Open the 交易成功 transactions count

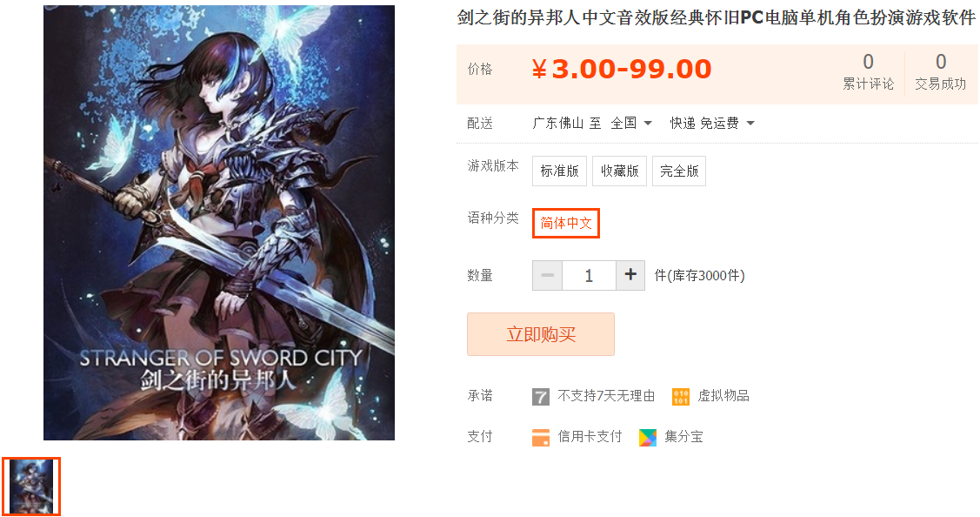(x=941, y=72)
